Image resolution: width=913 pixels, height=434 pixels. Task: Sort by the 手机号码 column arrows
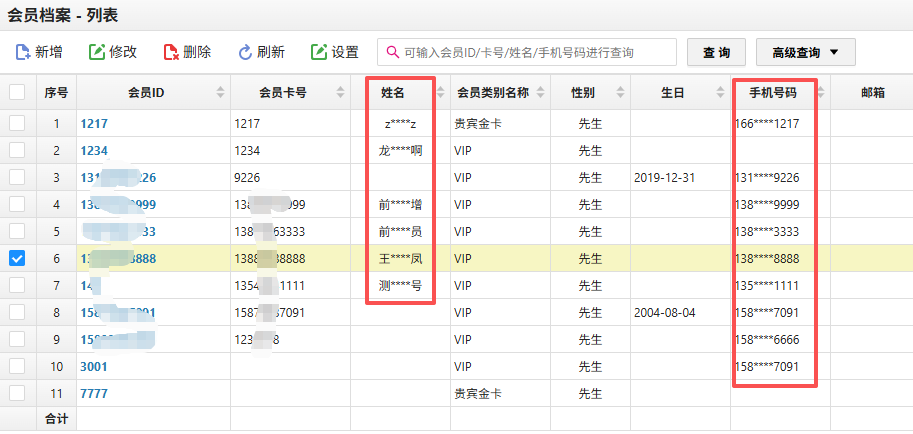pyautogui.click(x=821, y=93)
